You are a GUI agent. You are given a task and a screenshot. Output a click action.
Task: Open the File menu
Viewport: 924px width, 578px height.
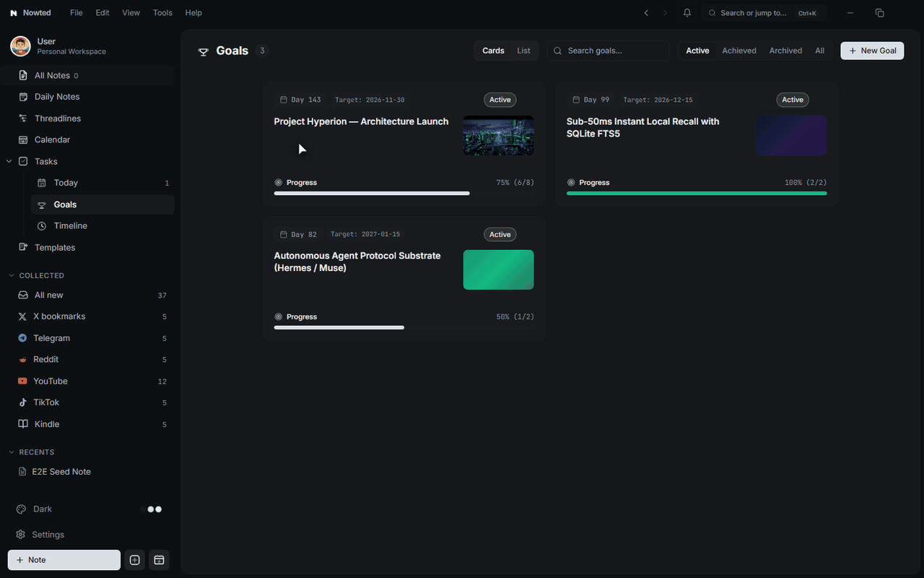77,13
